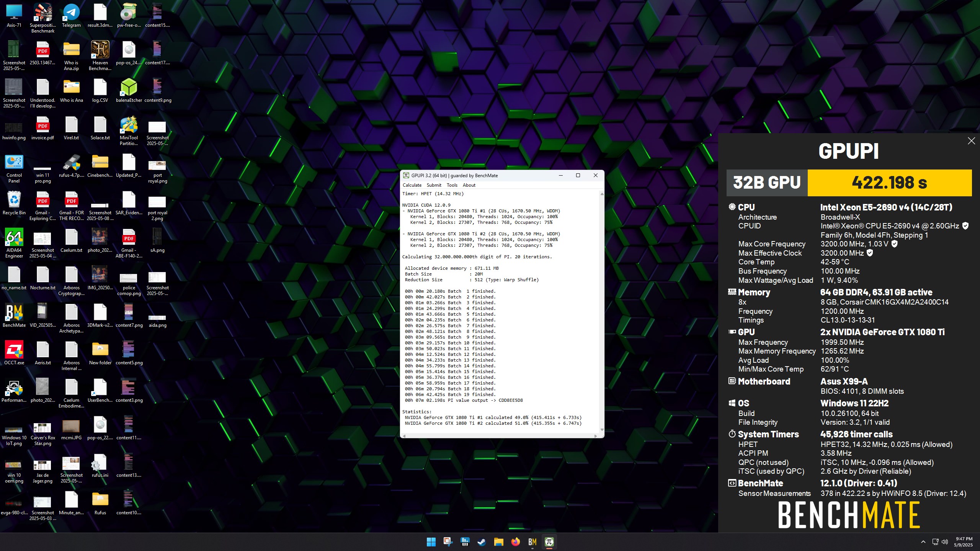Select the Recycle Bin icon
Screen dimensions: 980x551
pyautogui.click(x=14, y=203)
